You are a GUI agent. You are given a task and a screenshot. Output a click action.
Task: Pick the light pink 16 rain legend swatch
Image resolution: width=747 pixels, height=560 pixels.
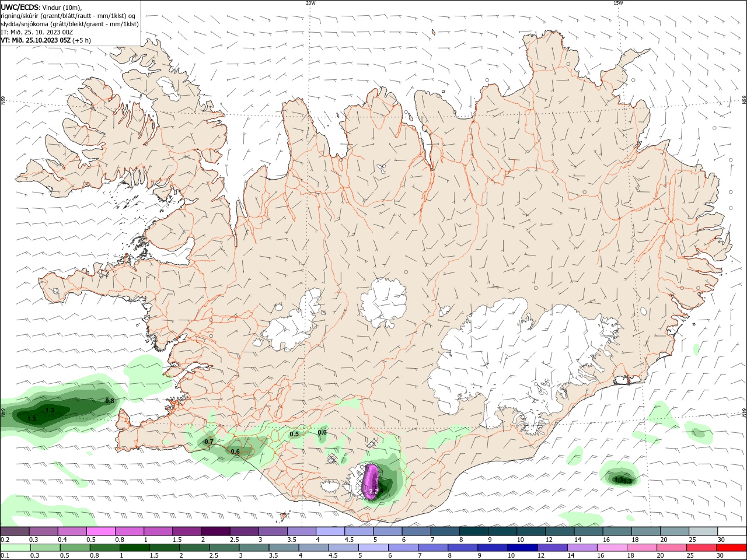tap(612, 548)
